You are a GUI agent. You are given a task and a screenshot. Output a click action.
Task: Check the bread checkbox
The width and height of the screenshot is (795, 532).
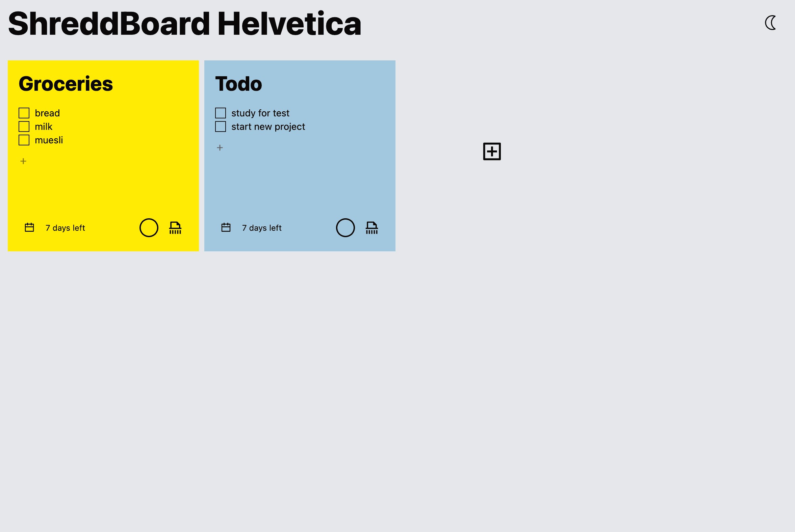(x=24, y=113)
